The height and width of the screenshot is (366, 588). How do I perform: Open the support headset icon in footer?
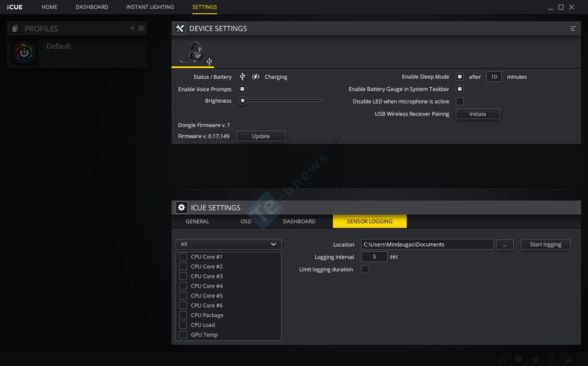click(x=501, y=359)
